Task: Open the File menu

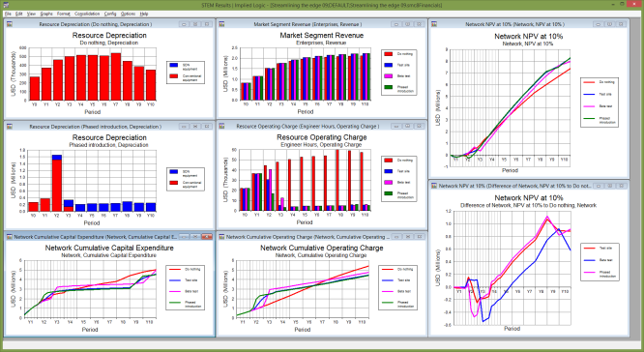Action: click(8, 14)
